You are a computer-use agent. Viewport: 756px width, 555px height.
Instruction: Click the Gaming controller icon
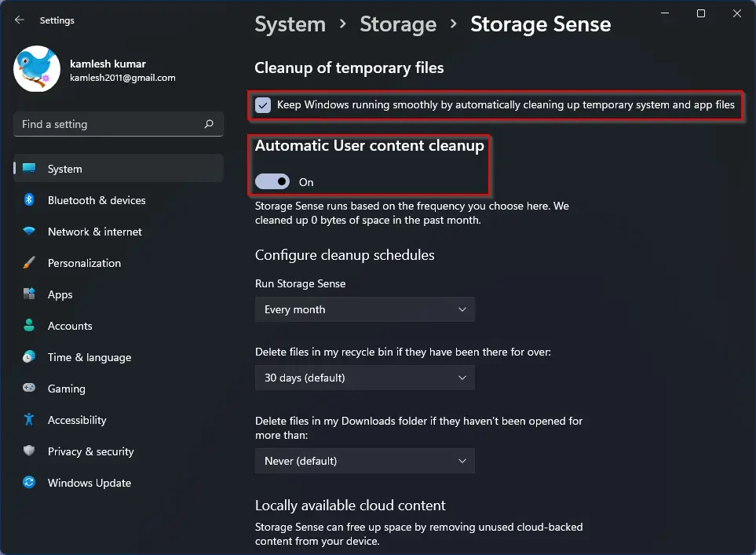[x=29, y=388]
